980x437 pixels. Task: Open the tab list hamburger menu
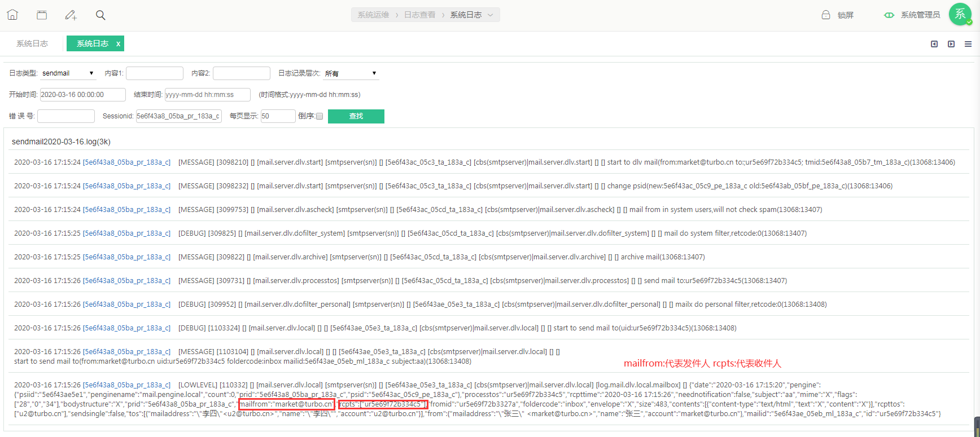pyautogui.click(x=968, y=44)
